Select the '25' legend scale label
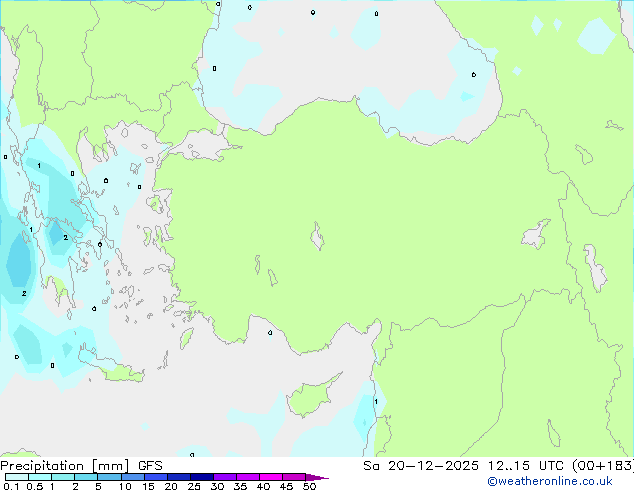This screenshot has width=634, height=490. click(x=194, y=486)
